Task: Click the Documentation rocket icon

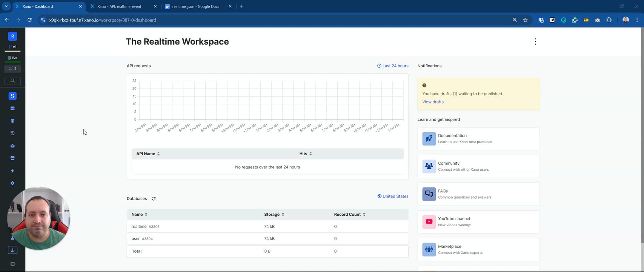Action: (x=429, y=139)
